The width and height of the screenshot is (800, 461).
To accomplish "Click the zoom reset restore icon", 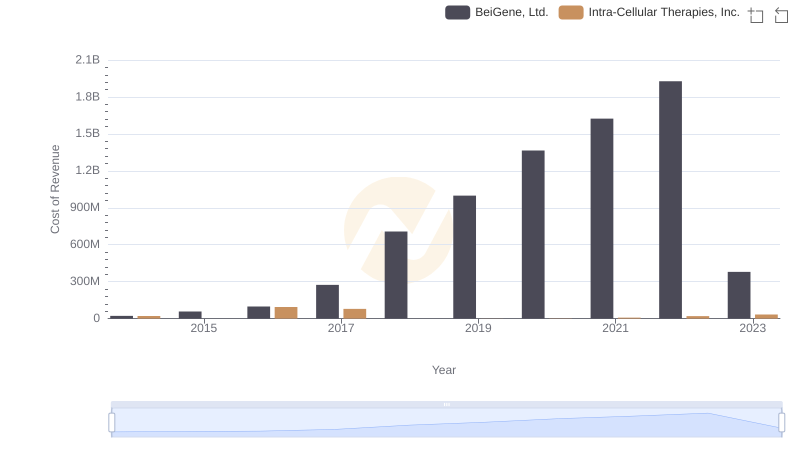I will pyautogui.click(x=781, y=15).
